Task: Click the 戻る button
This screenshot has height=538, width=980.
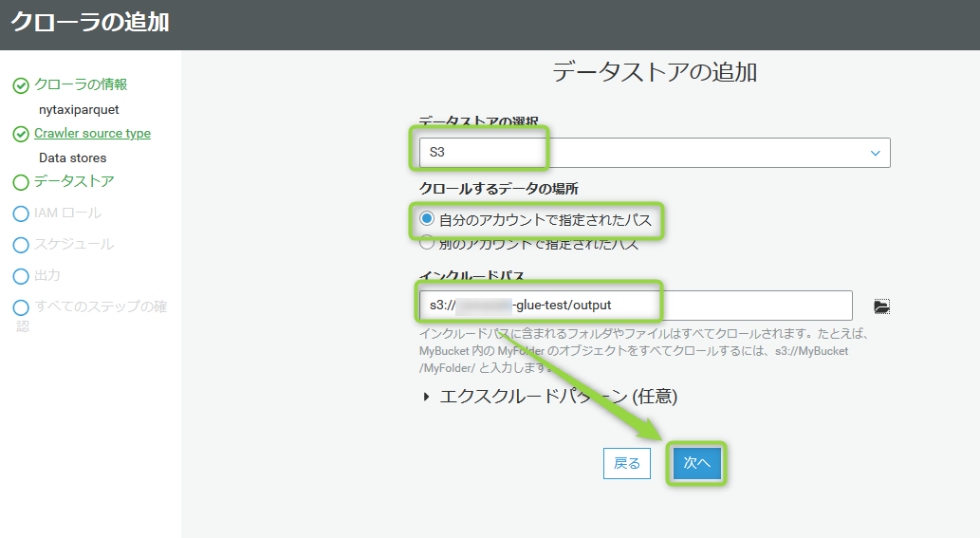Action: (627, 463)
